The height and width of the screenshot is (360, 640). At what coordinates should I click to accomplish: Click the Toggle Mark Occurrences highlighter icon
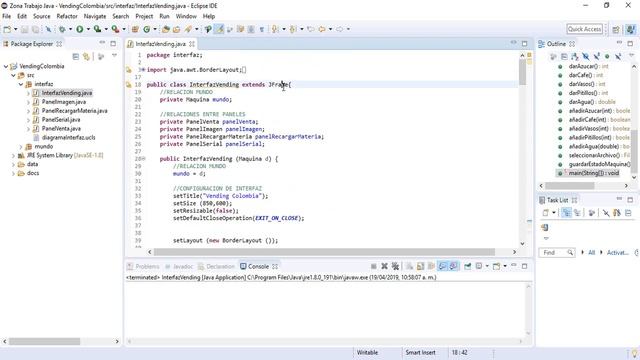click(219, 29)
